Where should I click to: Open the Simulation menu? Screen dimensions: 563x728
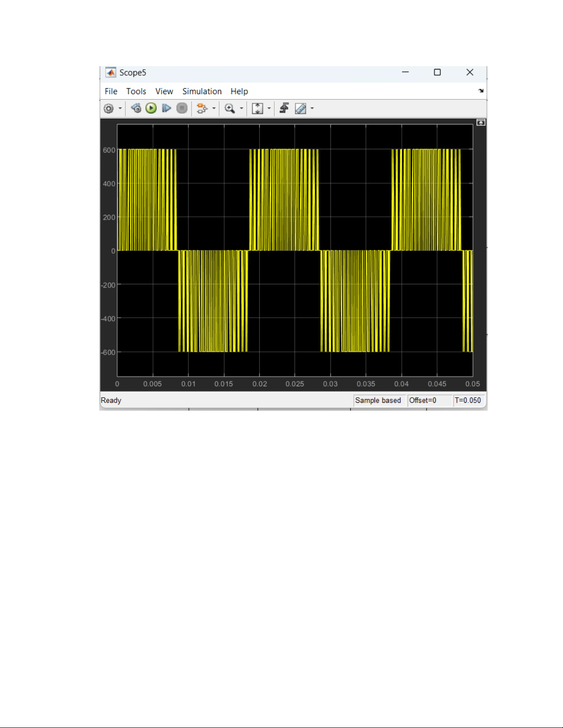click(202, 91)
